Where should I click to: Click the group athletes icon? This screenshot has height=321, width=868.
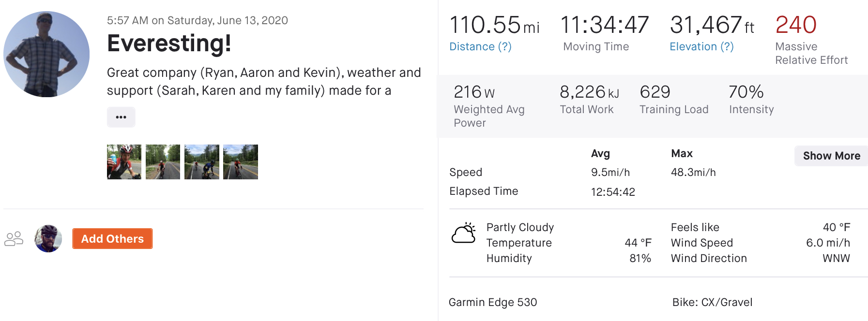click(14, 238)
